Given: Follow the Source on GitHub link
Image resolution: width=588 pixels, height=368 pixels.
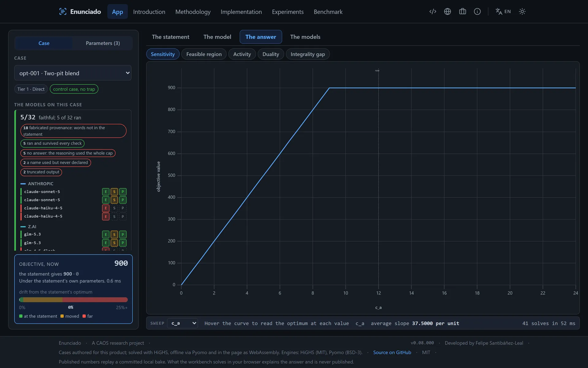Looking at the screenshot, I should click(392, 352).
